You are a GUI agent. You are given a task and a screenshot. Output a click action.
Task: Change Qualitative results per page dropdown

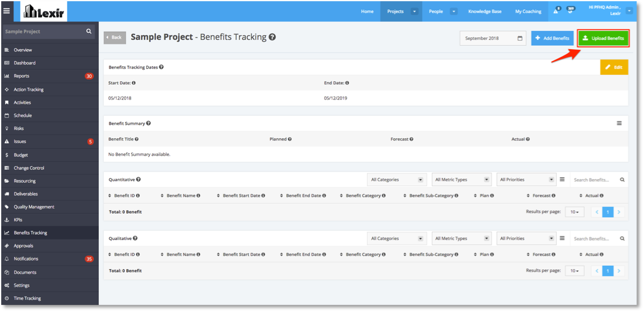pos(574,271)
